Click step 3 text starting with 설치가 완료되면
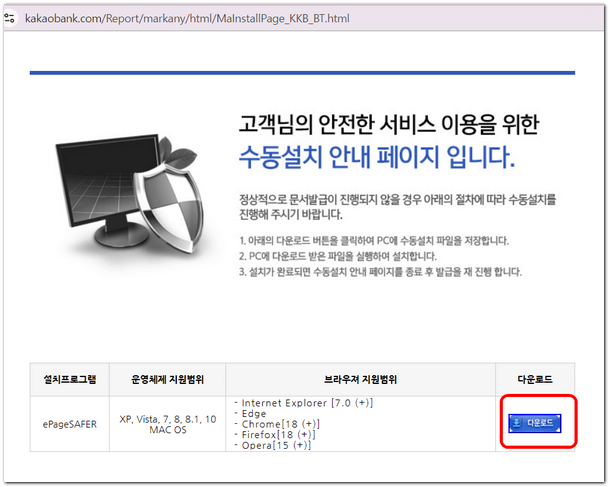Image resolution: width=609 pixels, height=487 pixels. click(x=380, y=272)
